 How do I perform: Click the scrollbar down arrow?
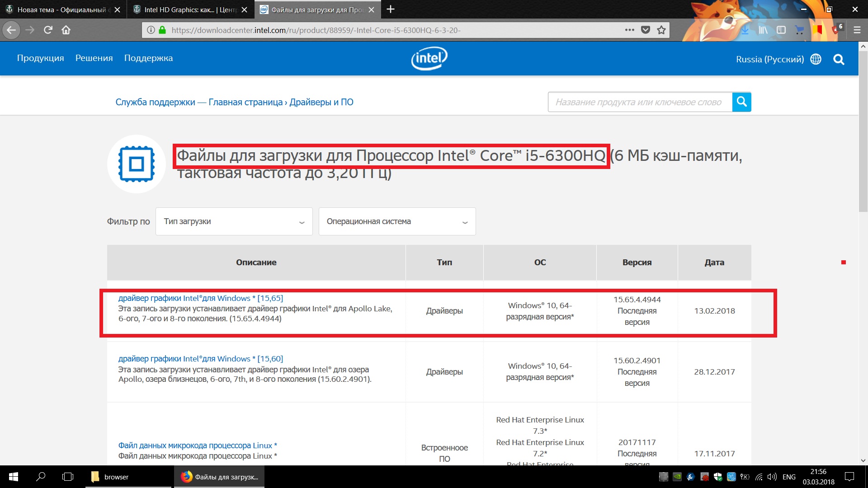point(863,460)
